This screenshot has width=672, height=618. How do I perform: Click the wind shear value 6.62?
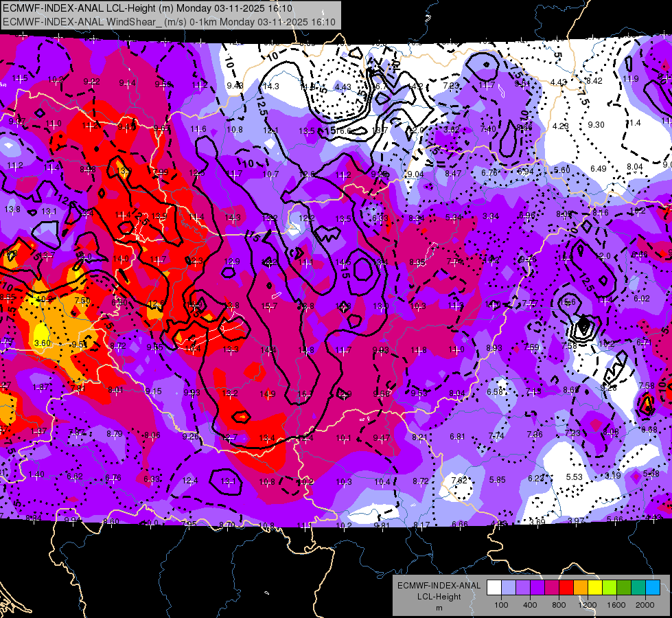(75, 477)
